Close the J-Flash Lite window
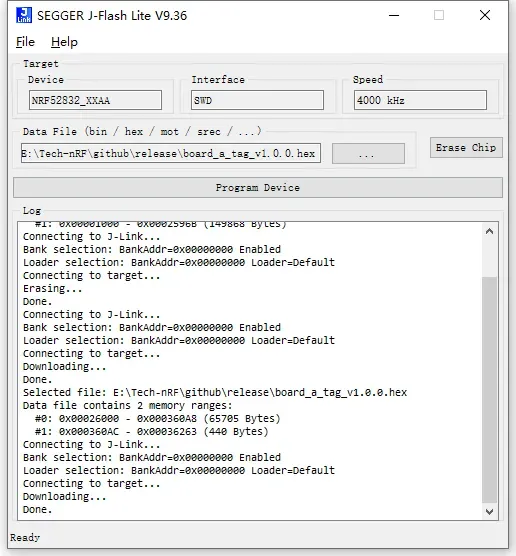Screen dimensions: 516x556 point(485,15)
